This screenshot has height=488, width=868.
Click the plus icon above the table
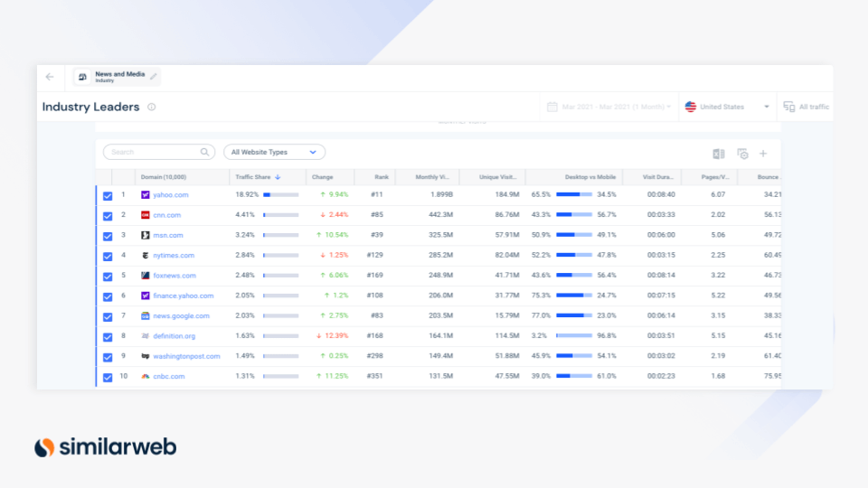(763, 154)
